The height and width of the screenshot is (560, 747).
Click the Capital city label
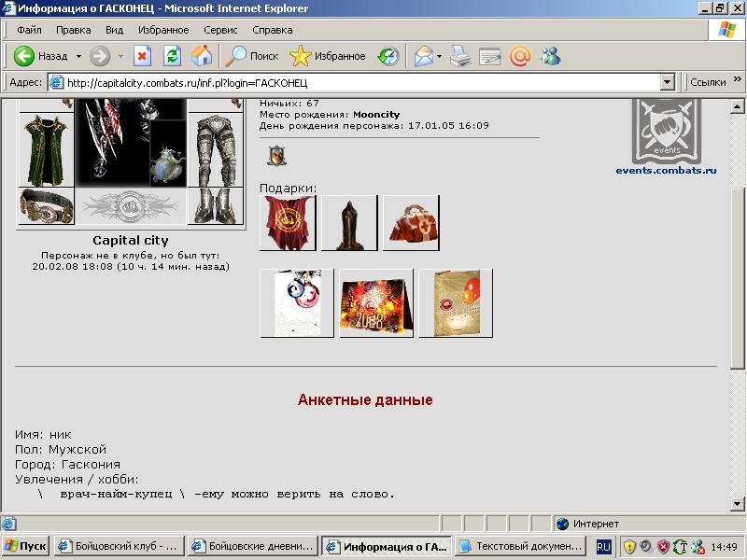point(131,241)
